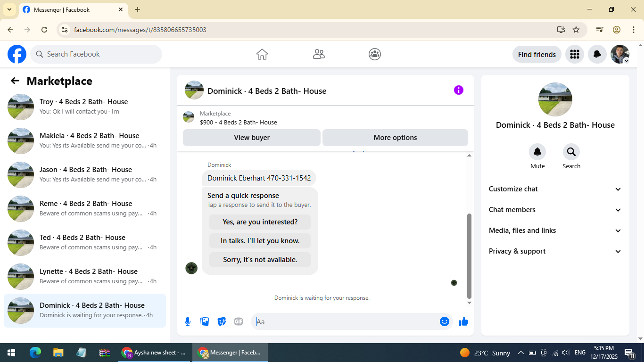Open File Explorer from taskbar
644x362 pixels.
[x=58, y=353]
